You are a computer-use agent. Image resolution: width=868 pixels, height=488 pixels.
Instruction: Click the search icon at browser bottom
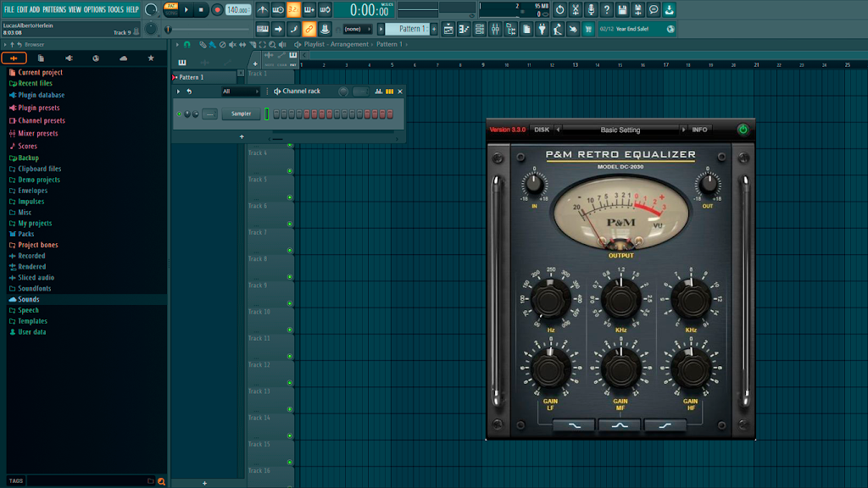point(161,481)
